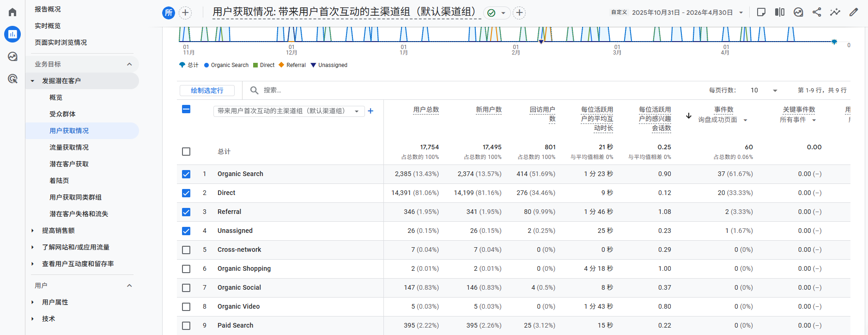
Task: Open the report status check-mark dropdown
Action: point(497,12)
